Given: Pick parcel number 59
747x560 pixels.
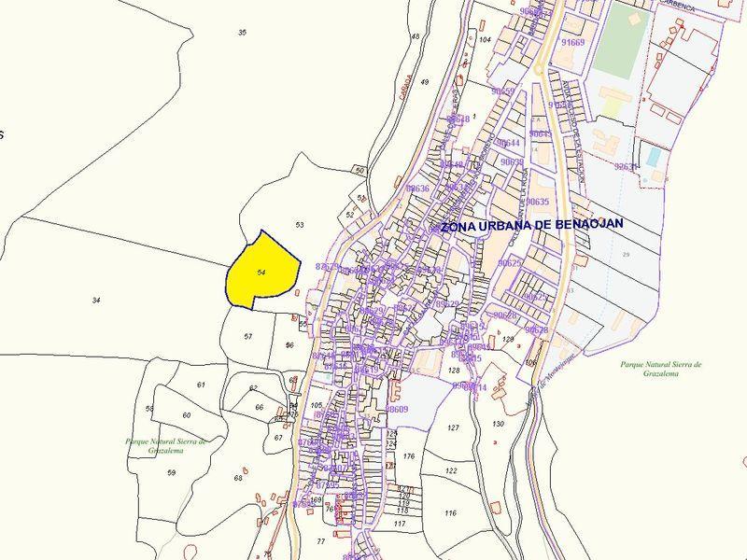Looking at the screenshot, I should [x=172, y=472].
